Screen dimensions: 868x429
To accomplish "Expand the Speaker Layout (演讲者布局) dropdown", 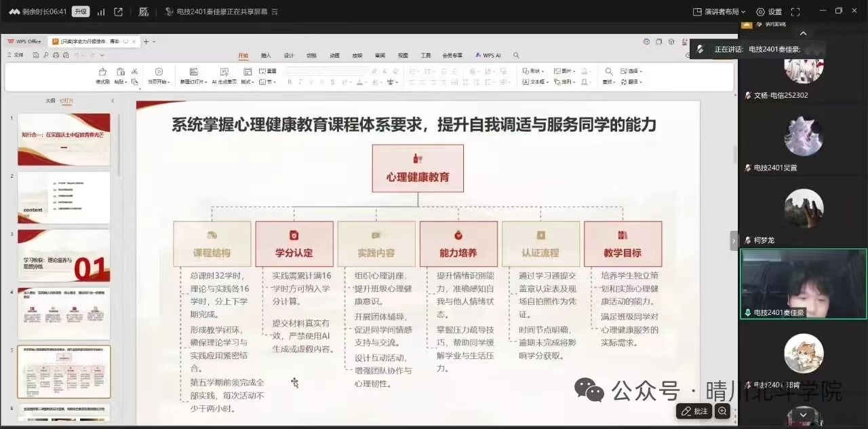I will click(x=719, y=12).
